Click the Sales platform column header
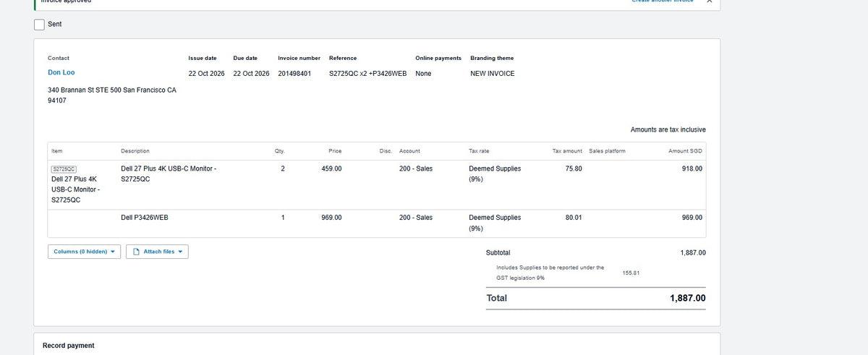Viewport: 868px width, 355px height. [608, 151]
